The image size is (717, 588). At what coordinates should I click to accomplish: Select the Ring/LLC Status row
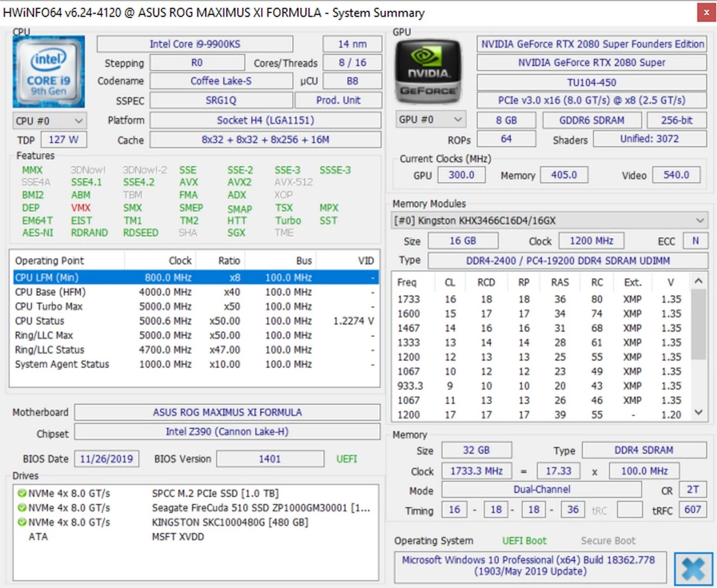[x=195, y=350]
